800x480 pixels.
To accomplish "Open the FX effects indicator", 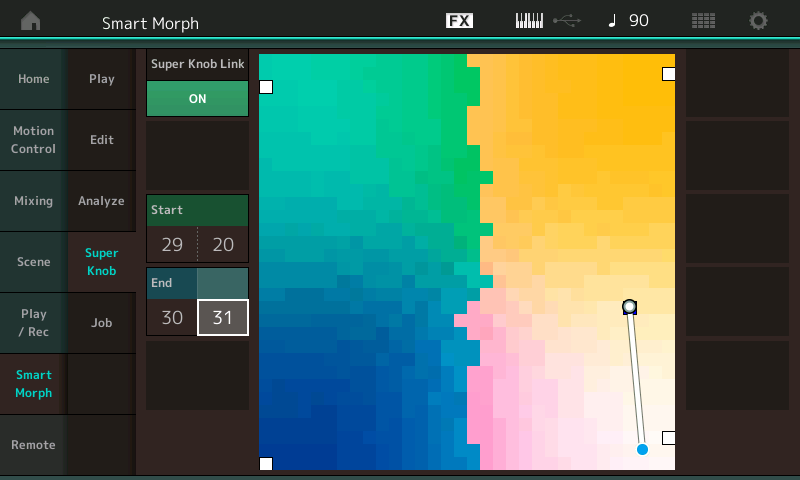I will (459, 21).
